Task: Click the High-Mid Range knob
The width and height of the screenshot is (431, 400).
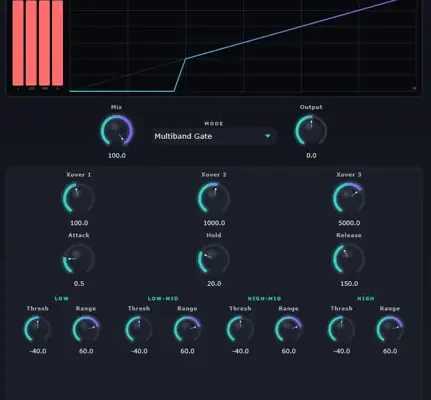Action: pos(289,329)
